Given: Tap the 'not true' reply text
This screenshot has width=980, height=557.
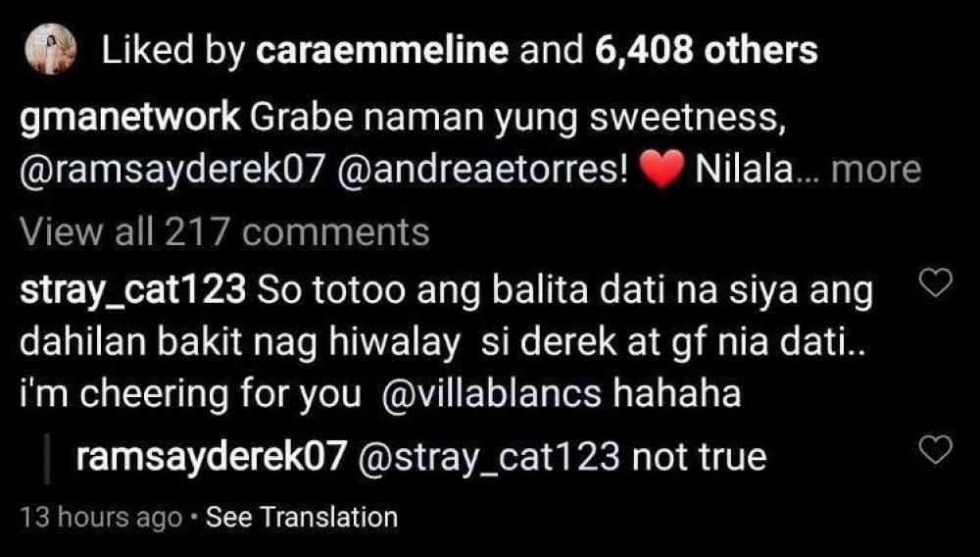Looking at the screenshot, I should click(x=699, y=458).
